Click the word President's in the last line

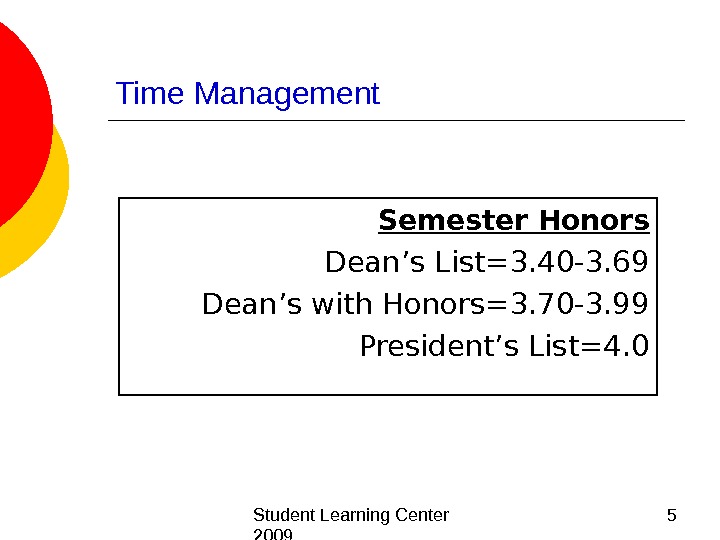(x=440, y=347)
